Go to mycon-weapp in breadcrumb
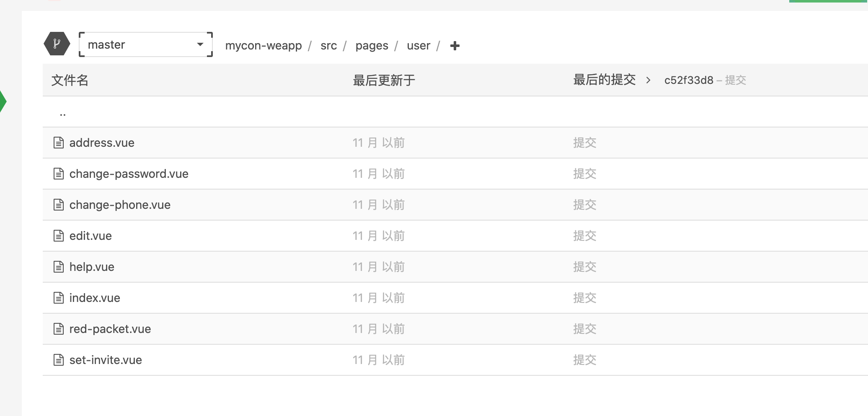 coord(263,45)
